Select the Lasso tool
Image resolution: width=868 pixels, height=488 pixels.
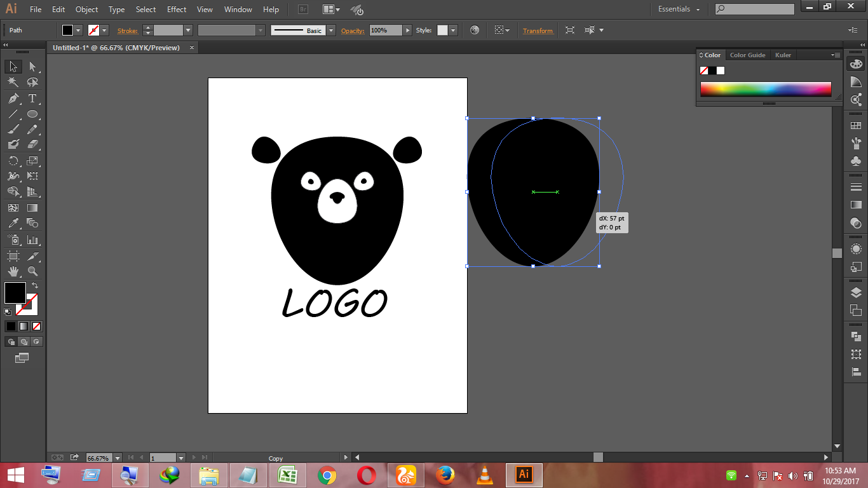point(32,83)
